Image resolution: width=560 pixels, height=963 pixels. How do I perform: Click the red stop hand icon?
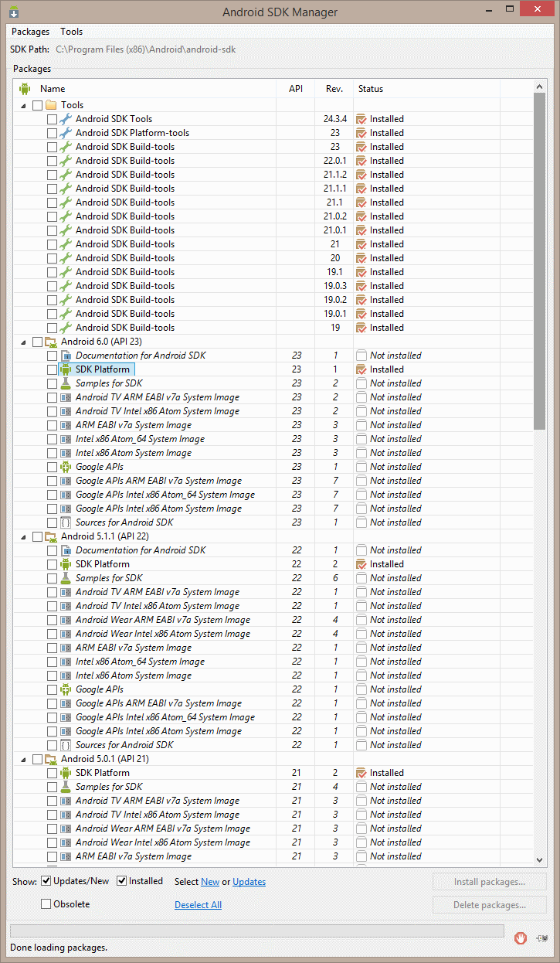tap(521, 938)
